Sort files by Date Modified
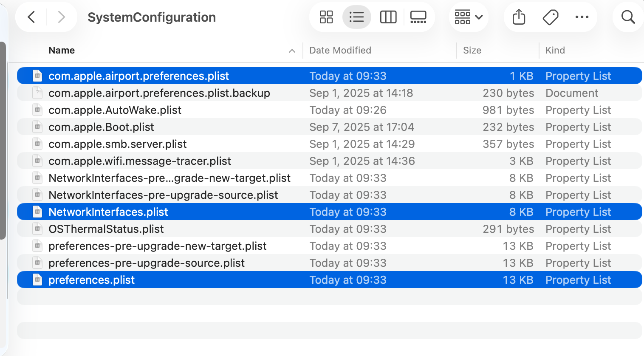Screen dimensions: 644x356 click(340, 51)
